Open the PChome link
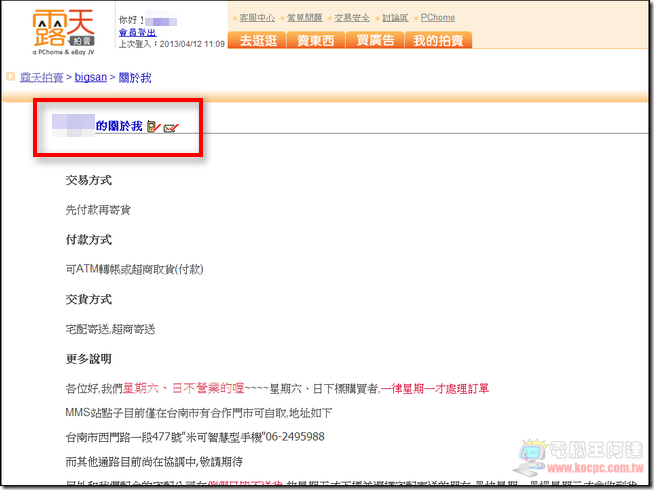Viewport: 654px width, 490px height. click(x=440, y=18)
